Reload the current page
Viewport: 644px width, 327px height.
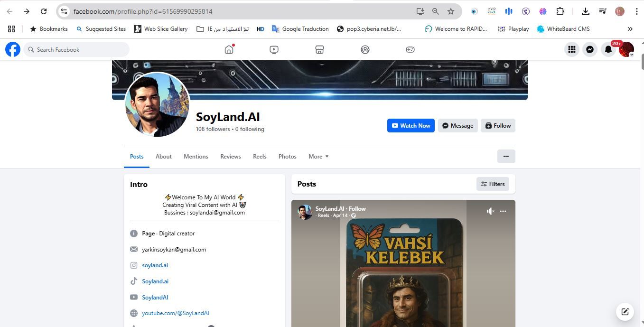click(44, 11)
